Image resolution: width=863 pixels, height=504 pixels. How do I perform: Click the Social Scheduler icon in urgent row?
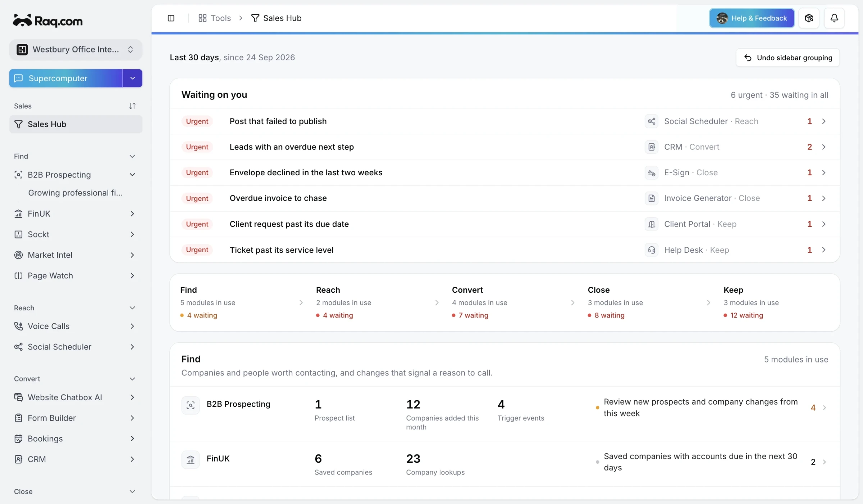(x=652, y=121)
